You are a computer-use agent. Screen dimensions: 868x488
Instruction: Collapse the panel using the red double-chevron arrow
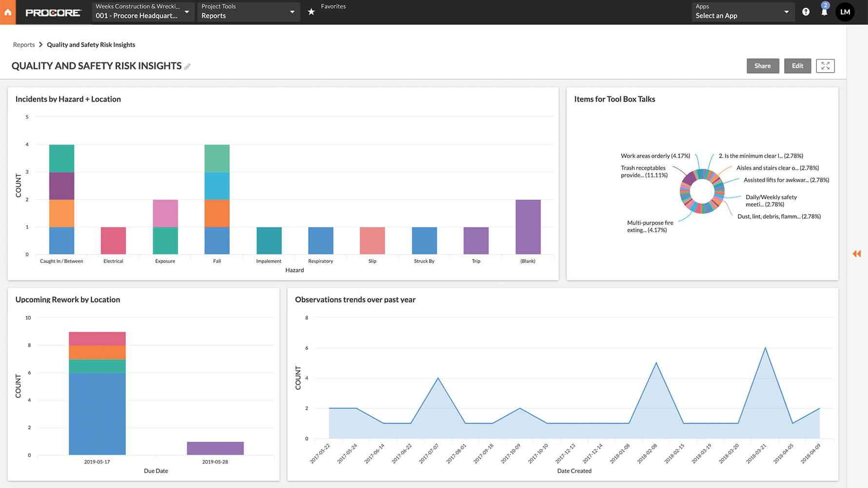pos(857,254)
